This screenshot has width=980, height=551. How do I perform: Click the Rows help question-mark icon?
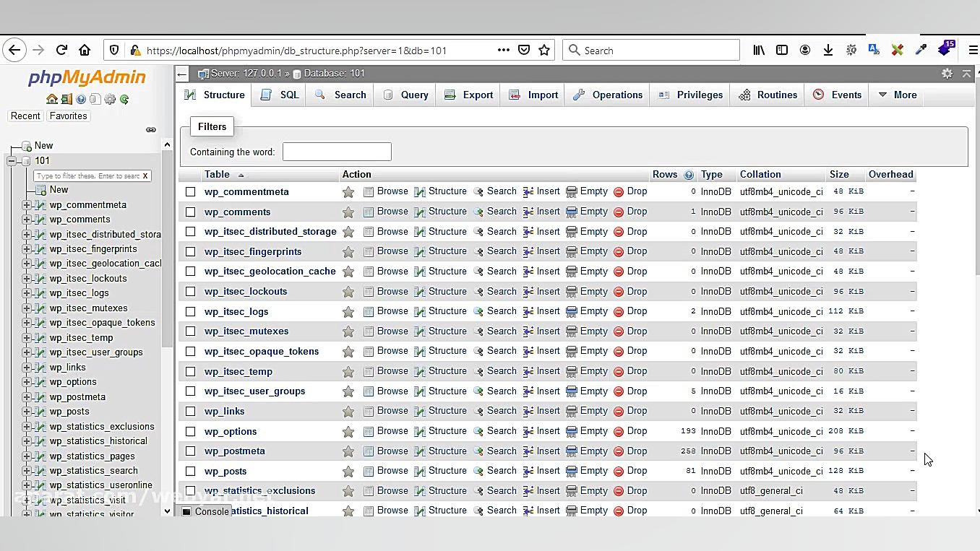click(689, 175)
